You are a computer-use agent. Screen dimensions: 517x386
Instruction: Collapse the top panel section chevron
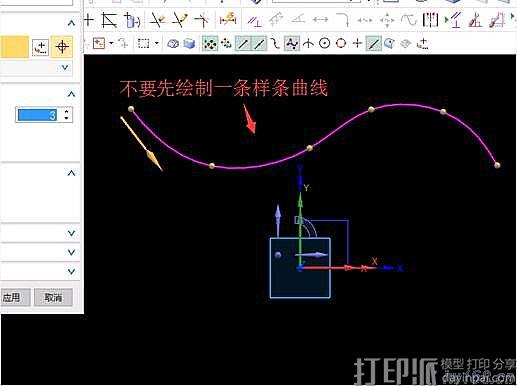tap(71, 23)
